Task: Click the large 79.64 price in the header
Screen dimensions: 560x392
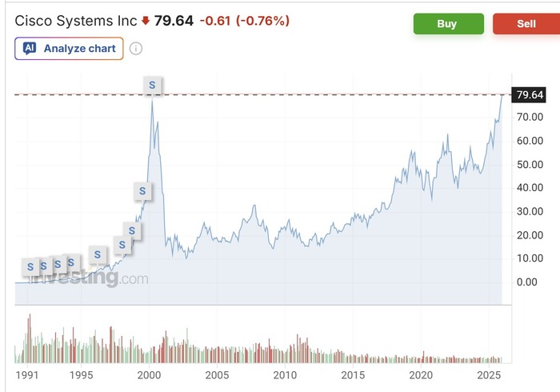Action: [x=173, y=21]
